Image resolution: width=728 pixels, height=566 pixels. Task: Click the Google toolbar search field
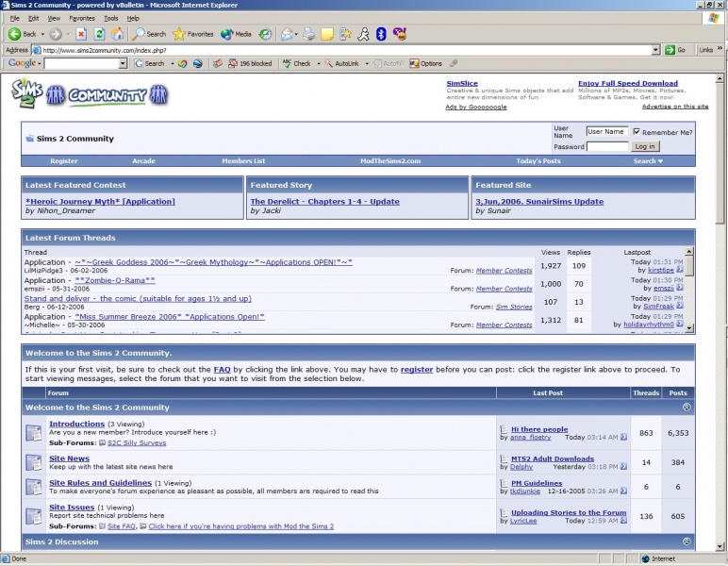pos(82,63)
